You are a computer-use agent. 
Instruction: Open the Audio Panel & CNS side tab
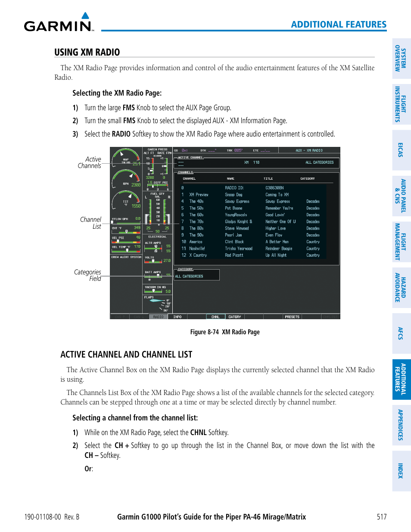click(401, 196)
